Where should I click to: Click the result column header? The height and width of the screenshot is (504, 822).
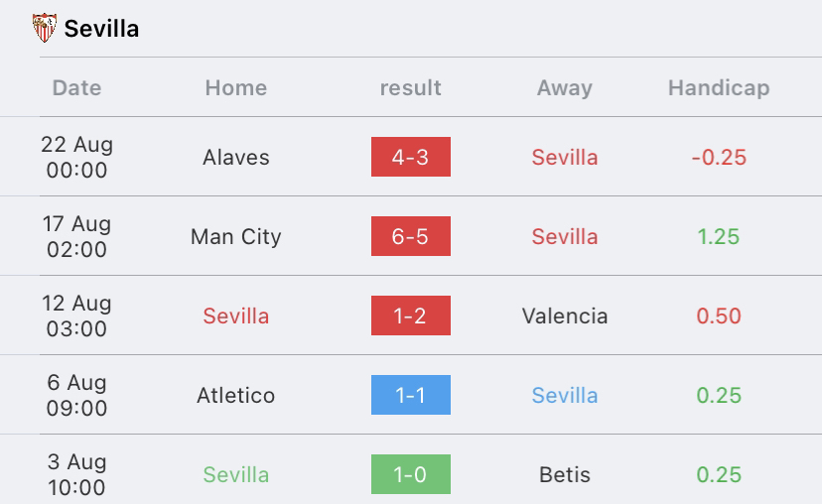click(x=410, y=87)
